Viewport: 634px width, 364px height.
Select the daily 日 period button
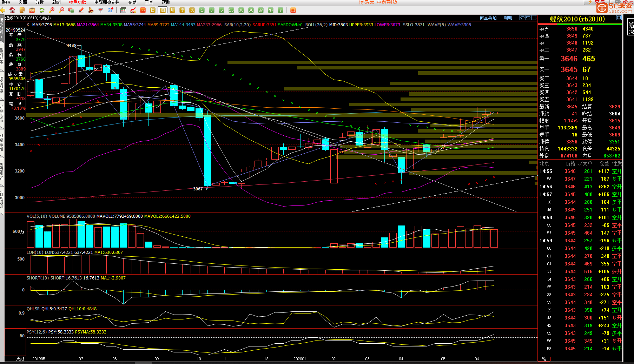pos(153,10)
